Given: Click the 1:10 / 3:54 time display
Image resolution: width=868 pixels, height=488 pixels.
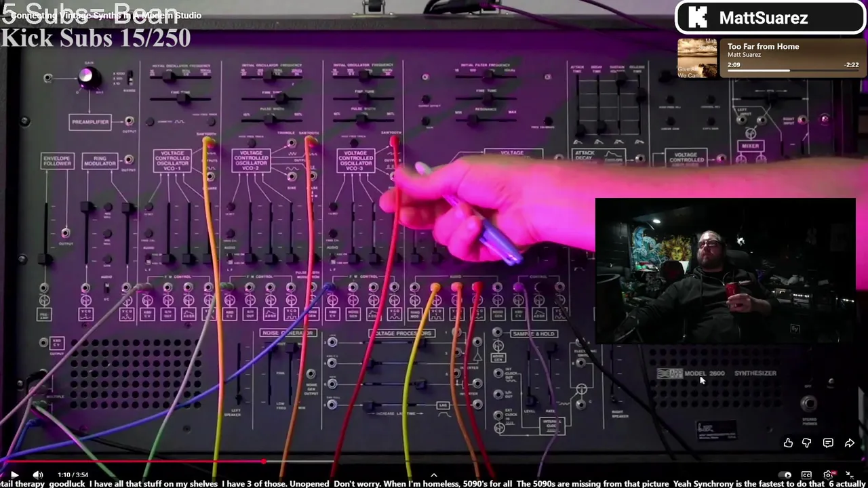Looking at the screenshot, I should pyautogui.click(x=73, y=475).
